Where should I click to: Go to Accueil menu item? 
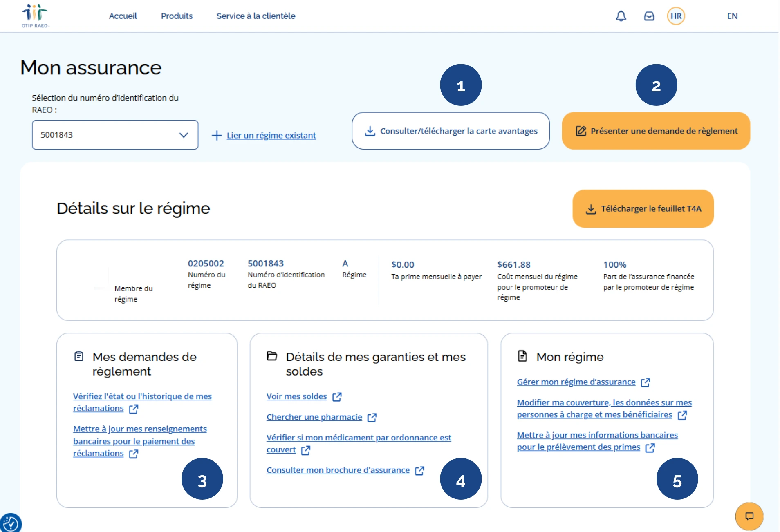(123, 16)
